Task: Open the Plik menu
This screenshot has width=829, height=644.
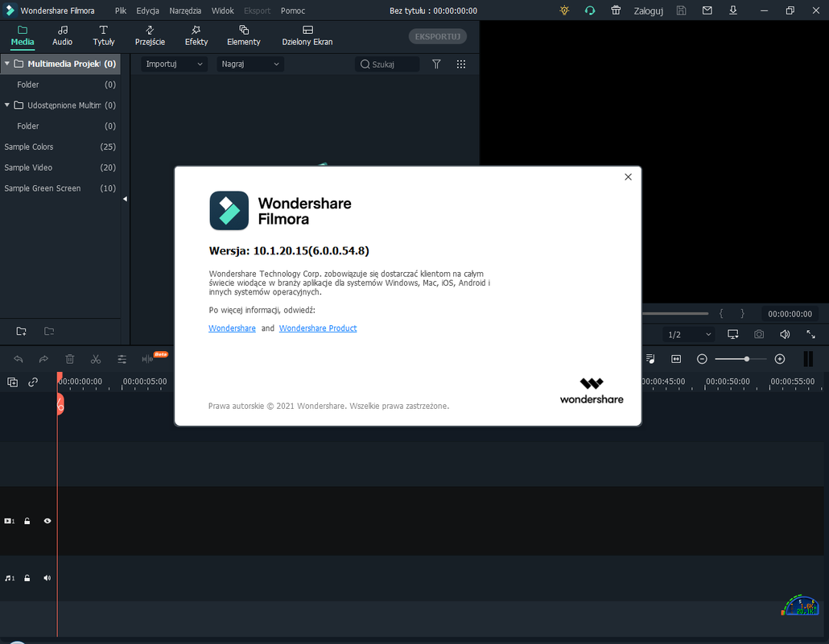Action: click(121, 10)
